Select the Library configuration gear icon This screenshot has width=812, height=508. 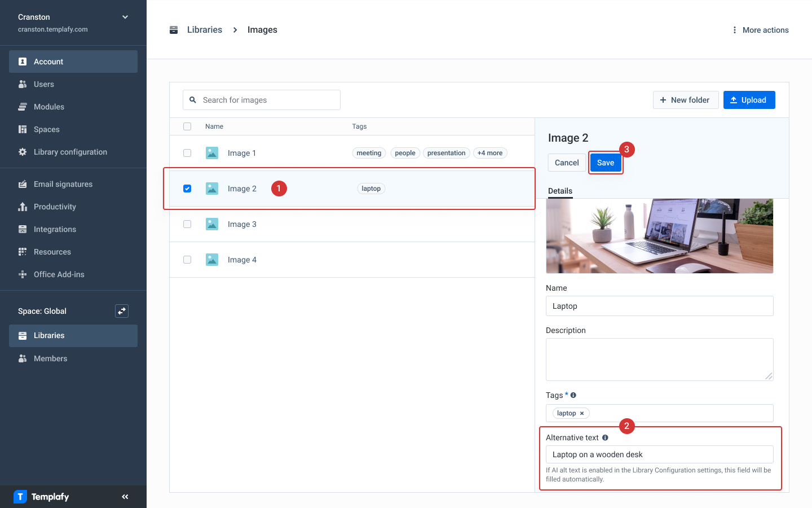24,152
